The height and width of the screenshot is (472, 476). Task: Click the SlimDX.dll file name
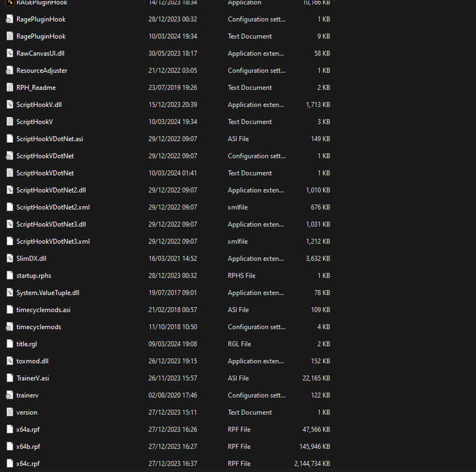[31, 259]
